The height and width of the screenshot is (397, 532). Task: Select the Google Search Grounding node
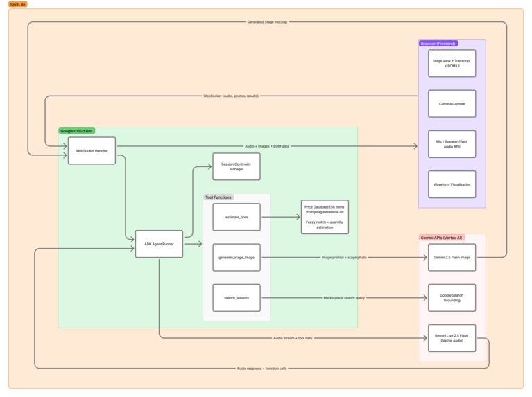452,298
